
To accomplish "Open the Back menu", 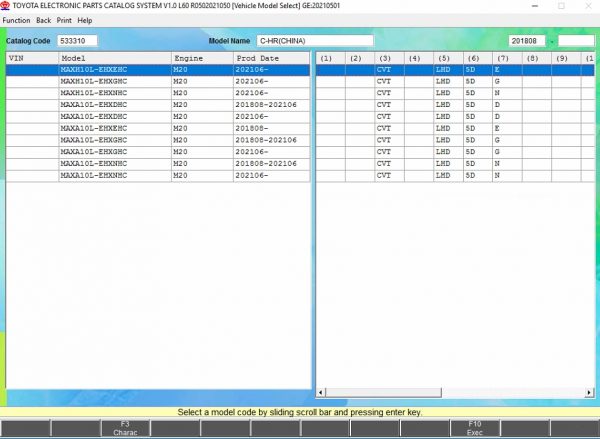I will (43, 20).
